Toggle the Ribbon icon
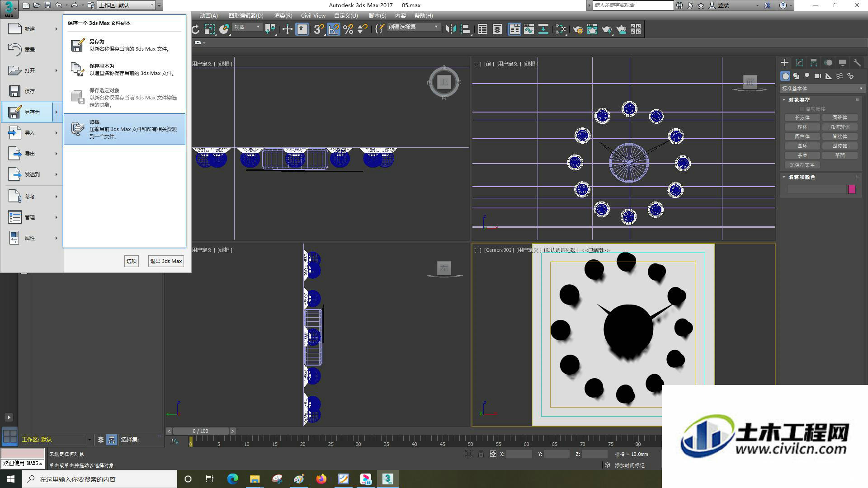The width and height of the screenshot is (868, 488). [x=514, y=29]
